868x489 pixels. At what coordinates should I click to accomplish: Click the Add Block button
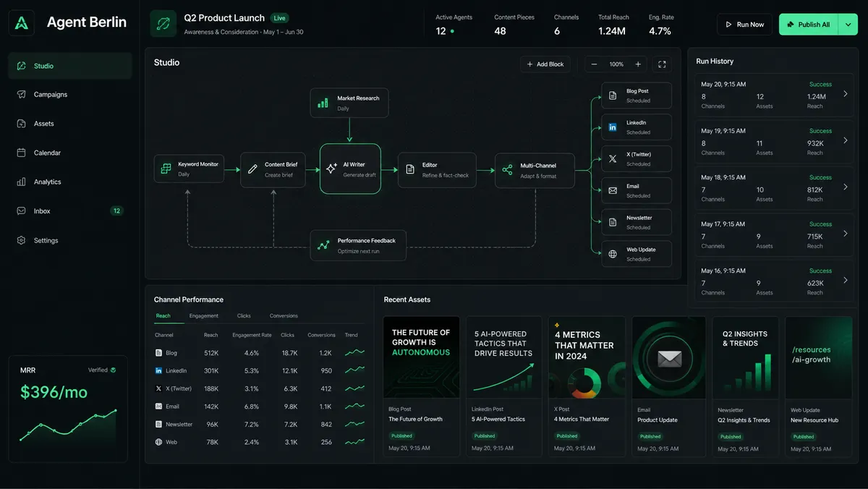[x=545, y=64]
